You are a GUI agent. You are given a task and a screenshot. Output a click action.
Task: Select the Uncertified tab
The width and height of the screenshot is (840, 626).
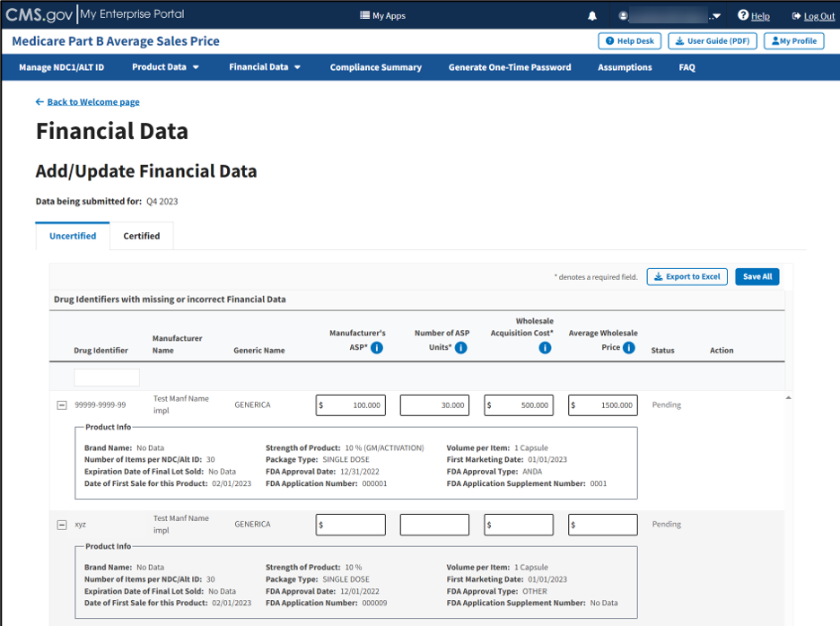click(73, 236)
